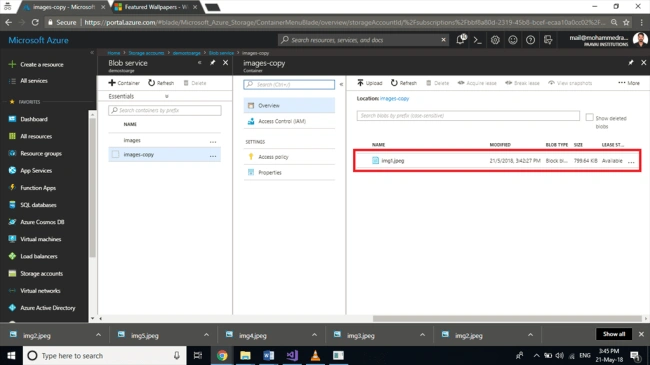Pin the Blob service blade
The height and width of the screenshot is (365, 650).
212,63
